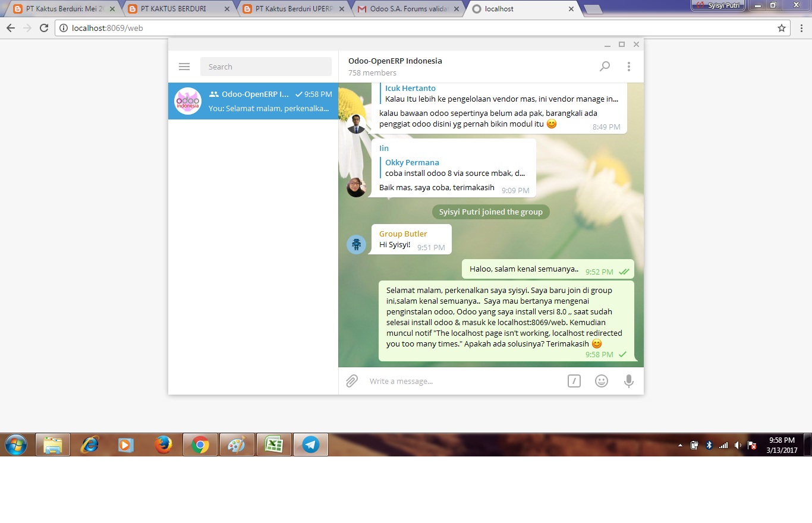The image size is (812, 523).
Task: Open File Explorer from taskbar
Action: 53,445
